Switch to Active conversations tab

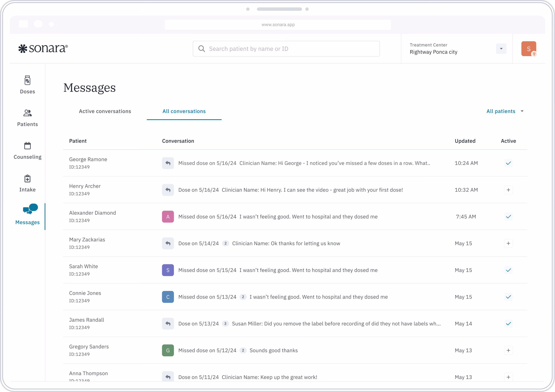[x=105, y=111]
